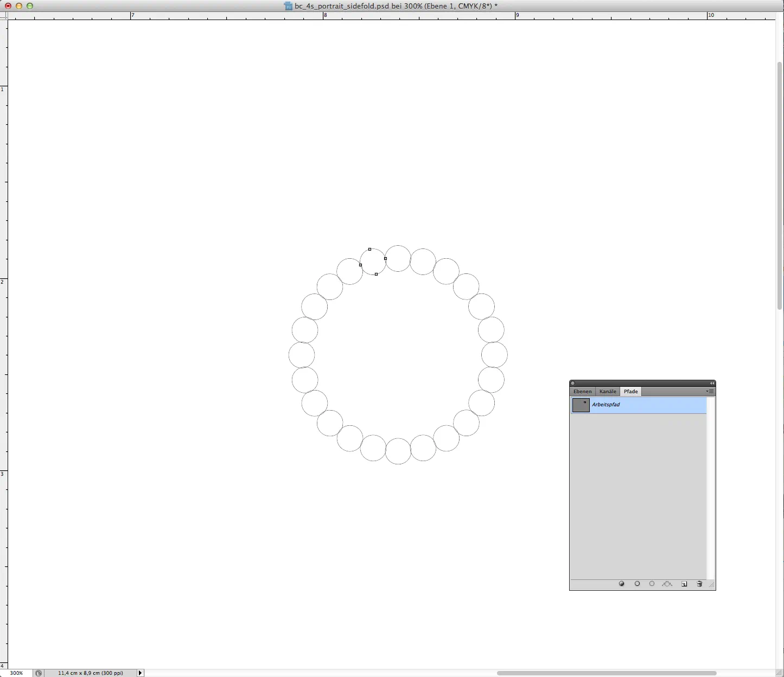784x677 pixels.
Task: Collapse the panel with the double-arrow
Action: (712, 383)
